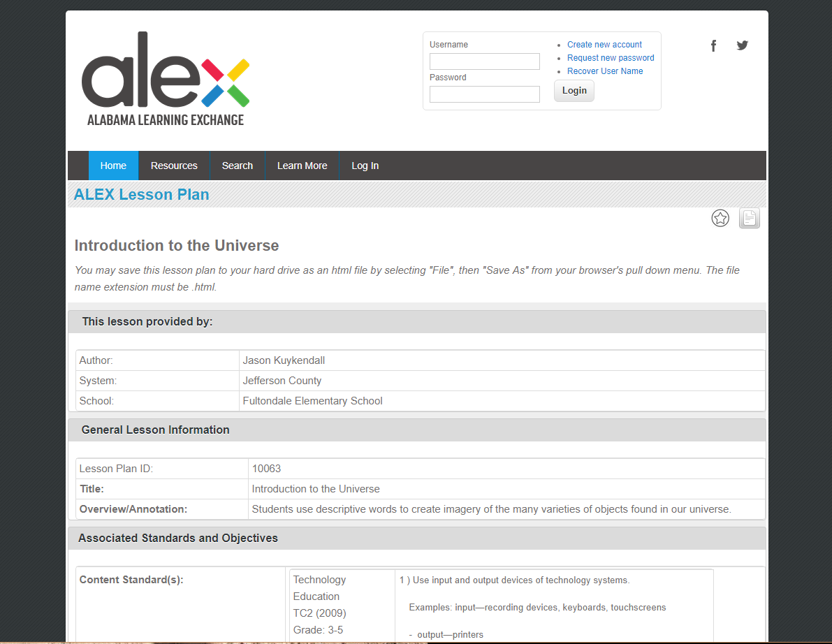This screenshot has width=832, height=644.
Task: Click inside the Username field
Action: coord(484,61)
